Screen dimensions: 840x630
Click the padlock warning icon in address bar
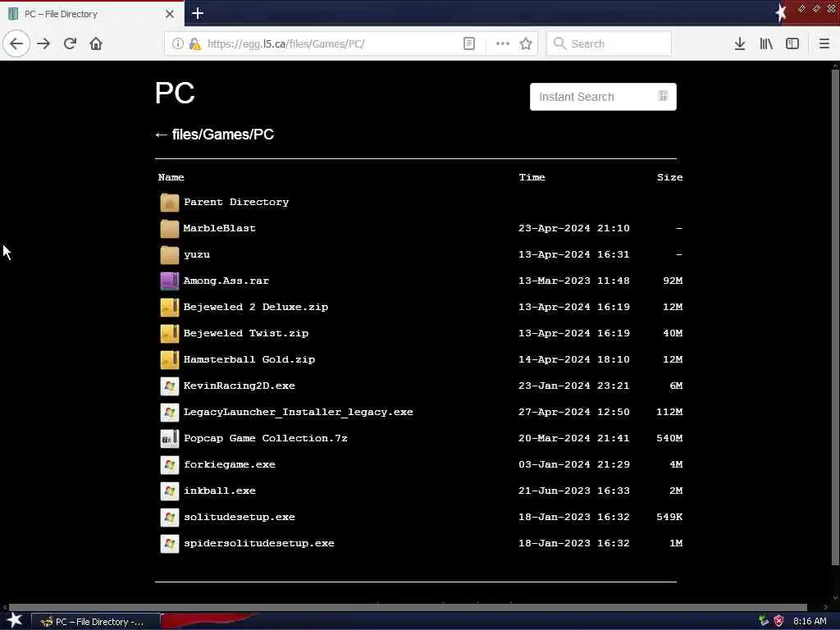coord(195,44)
